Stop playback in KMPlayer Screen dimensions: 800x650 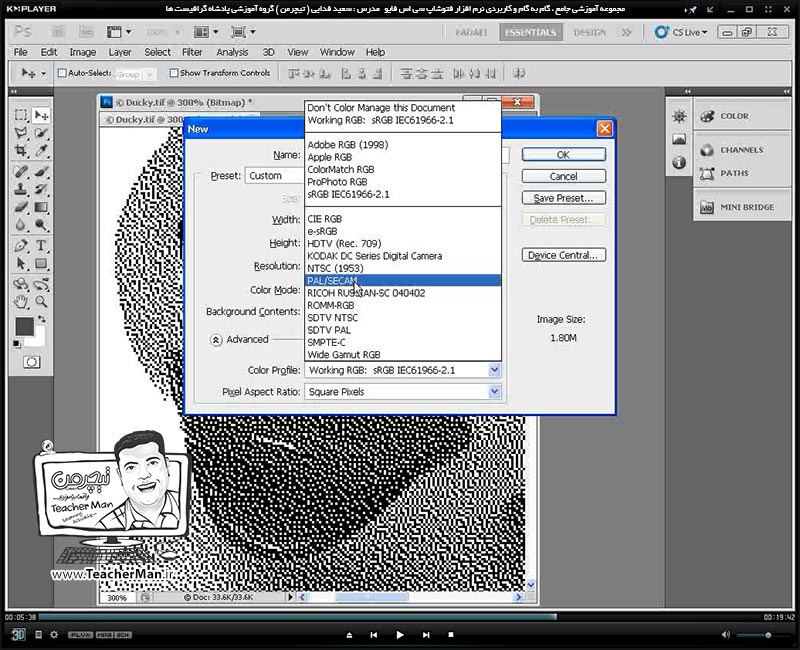click(x=451, y=635)
